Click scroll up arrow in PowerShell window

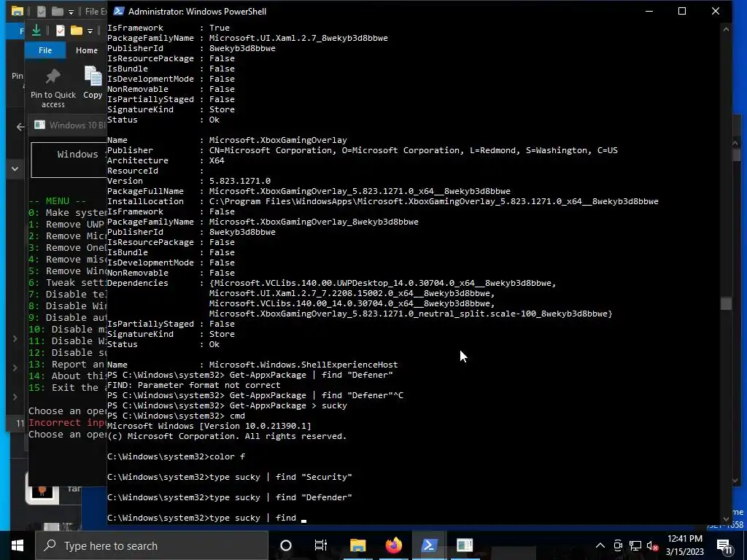[726, 29]
